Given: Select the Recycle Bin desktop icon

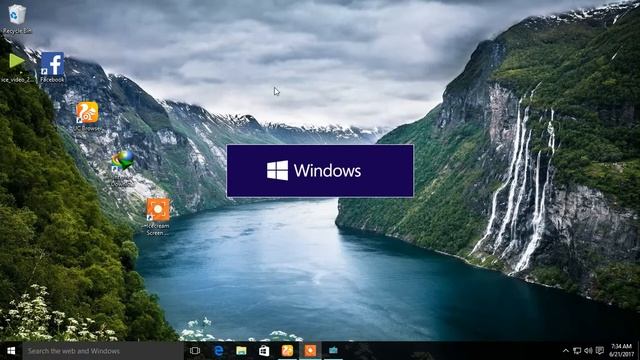Looking at the screenshot, I should click(16, 18).
